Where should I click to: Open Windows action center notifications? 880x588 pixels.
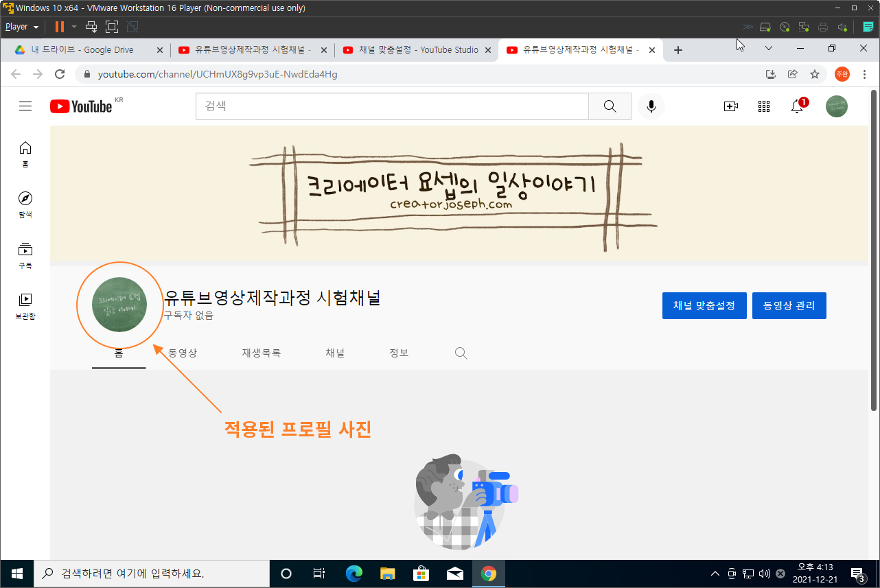[857, 574]
